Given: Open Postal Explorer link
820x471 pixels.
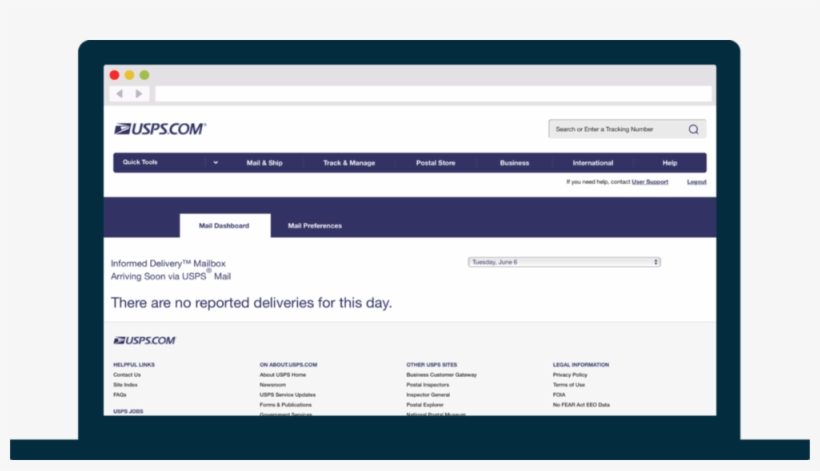Looking at the screenshot, I should coord(425,405).
